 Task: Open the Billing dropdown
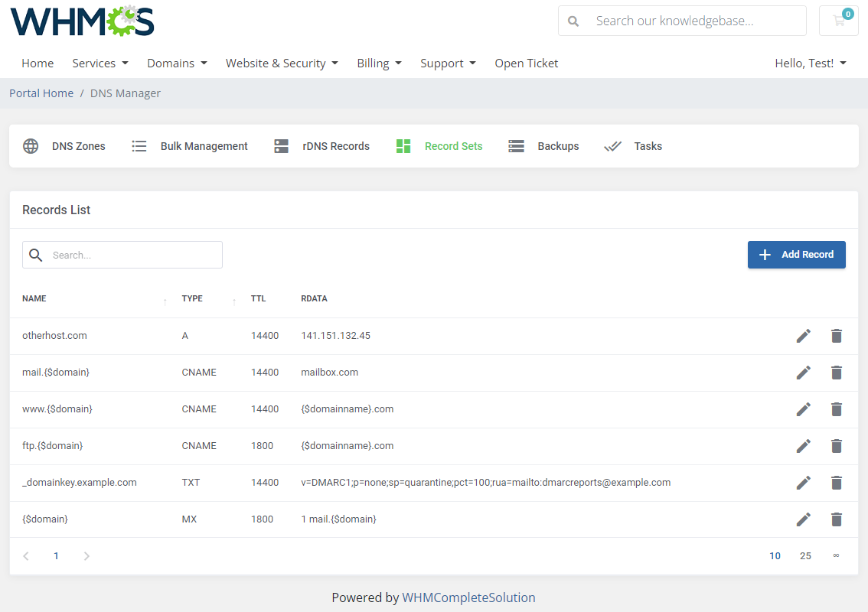coord(379,63)
